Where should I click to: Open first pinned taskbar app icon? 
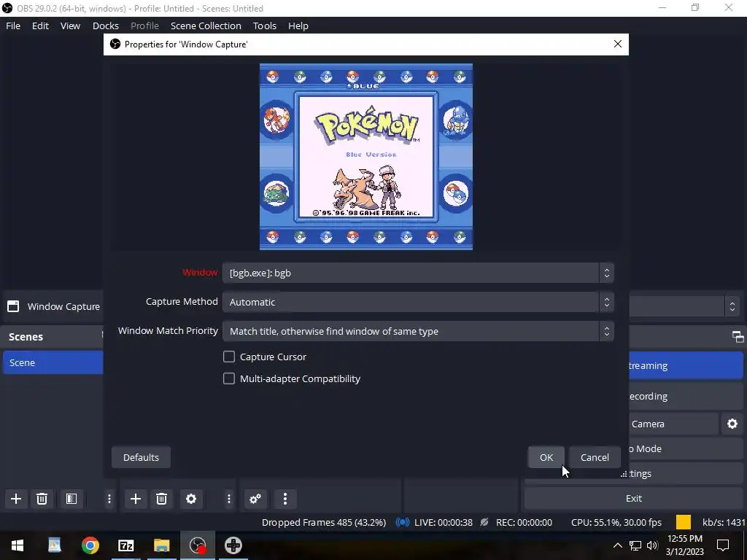[54, 545]
